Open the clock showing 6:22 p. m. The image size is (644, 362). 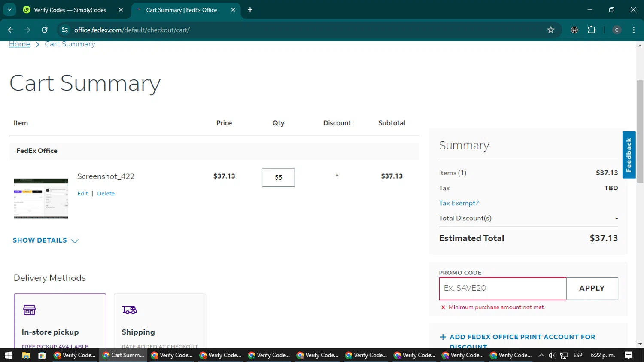[x=603, y=355]
